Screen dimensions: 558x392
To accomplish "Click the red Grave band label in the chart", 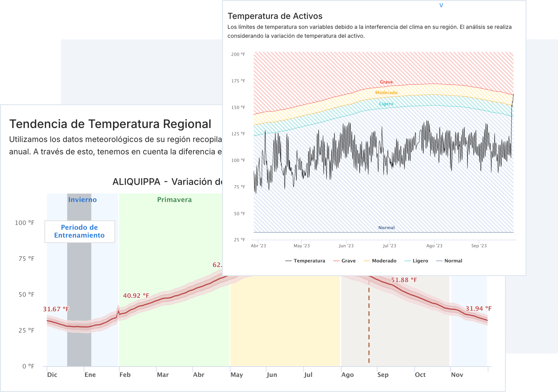I will (x=386, y=82).
